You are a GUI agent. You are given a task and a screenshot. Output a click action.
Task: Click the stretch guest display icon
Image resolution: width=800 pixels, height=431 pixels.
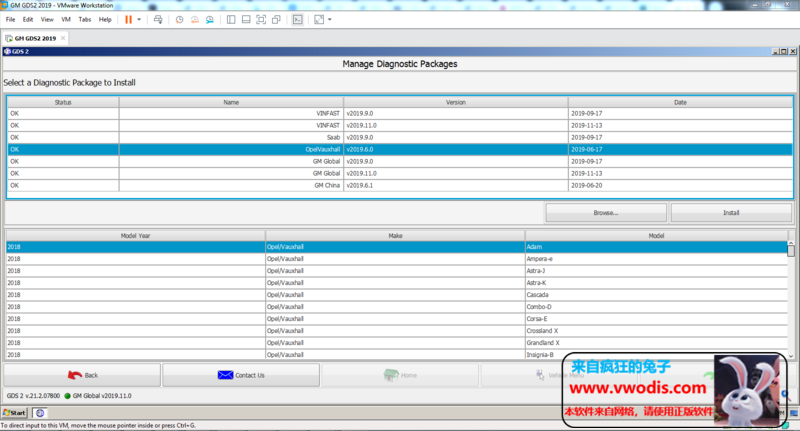click(x=319, y=19)
